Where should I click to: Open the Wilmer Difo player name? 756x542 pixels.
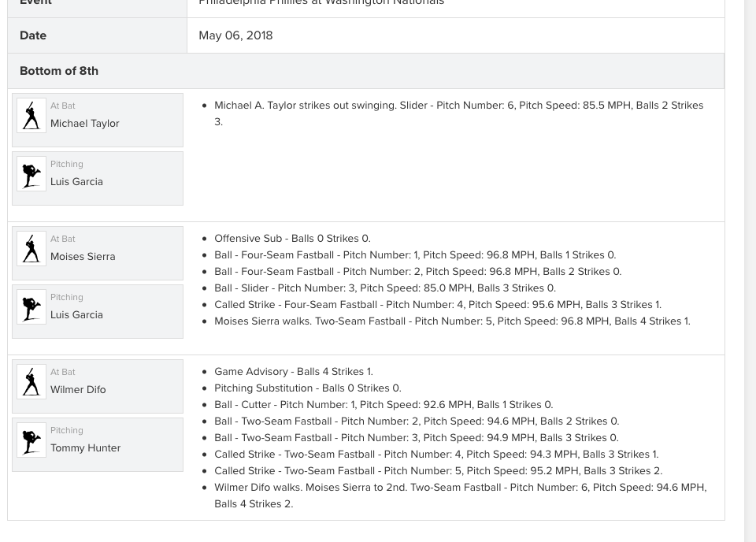78,390
